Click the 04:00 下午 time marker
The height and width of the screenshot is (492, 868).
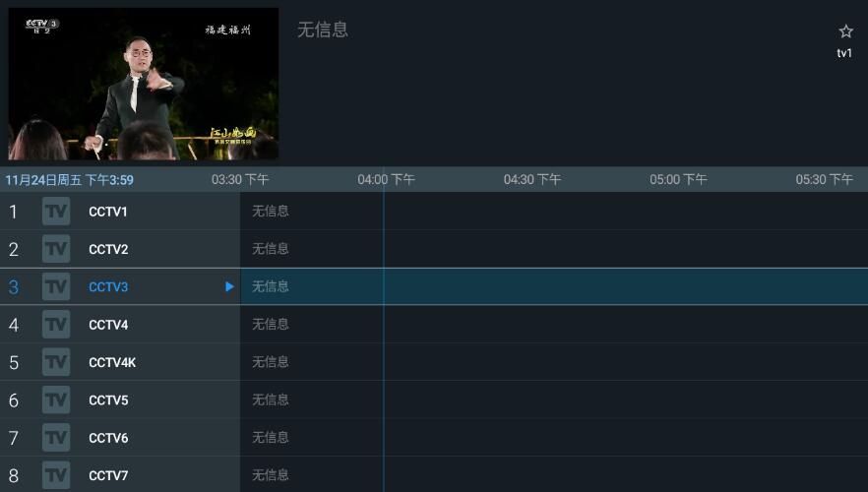[386, 180]
